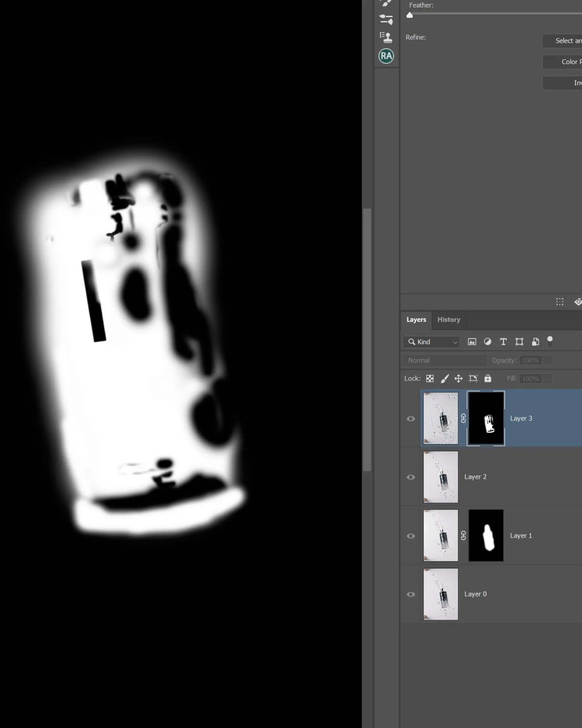This screenshot has width=582, height=728.
Task: Filter layers to show pixel layers only
Action: [472, 342]
